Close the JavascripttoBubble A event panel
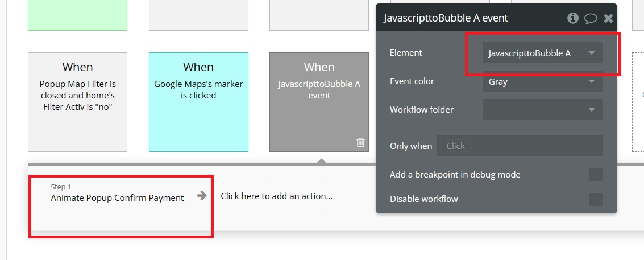Image resolution: width=644 pixels, height=260 pixels. 608,18
